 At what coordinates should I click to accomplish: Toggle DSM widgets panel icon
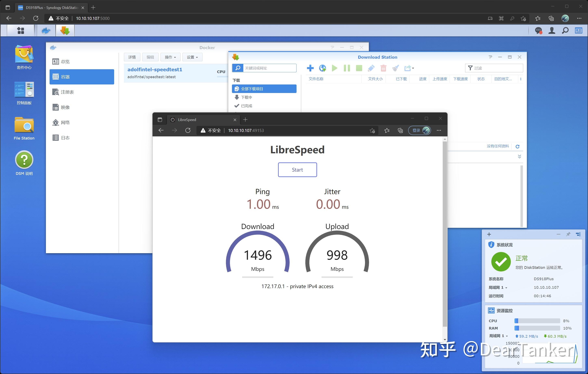coord(579,30)
